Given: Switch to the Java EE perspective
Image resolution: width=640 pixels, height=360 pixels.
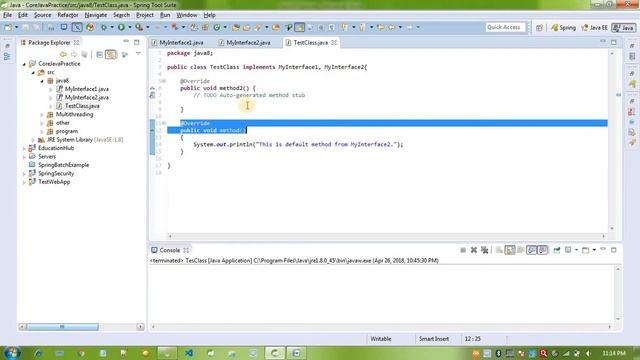Looking at the screenshot, I should tap(594, 28).
